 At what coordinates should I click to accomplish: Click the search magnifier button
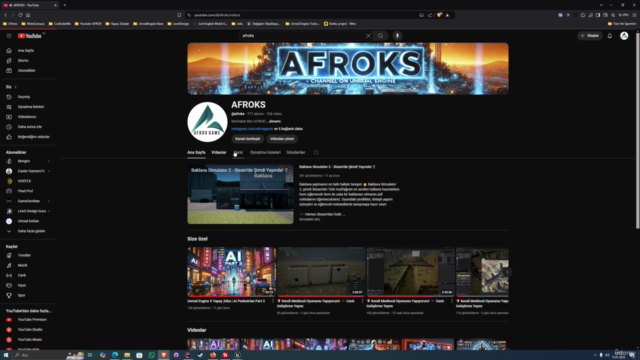point(380,36)
